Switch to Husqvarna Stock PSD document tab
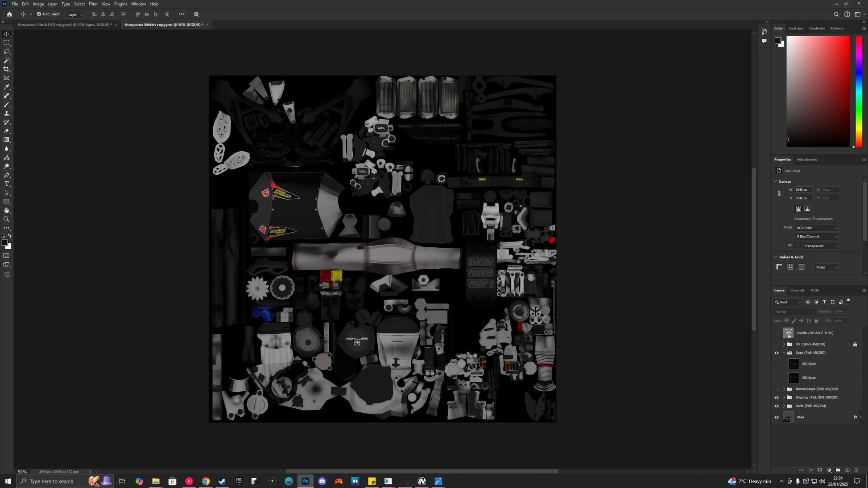 [x=65, y=25]
